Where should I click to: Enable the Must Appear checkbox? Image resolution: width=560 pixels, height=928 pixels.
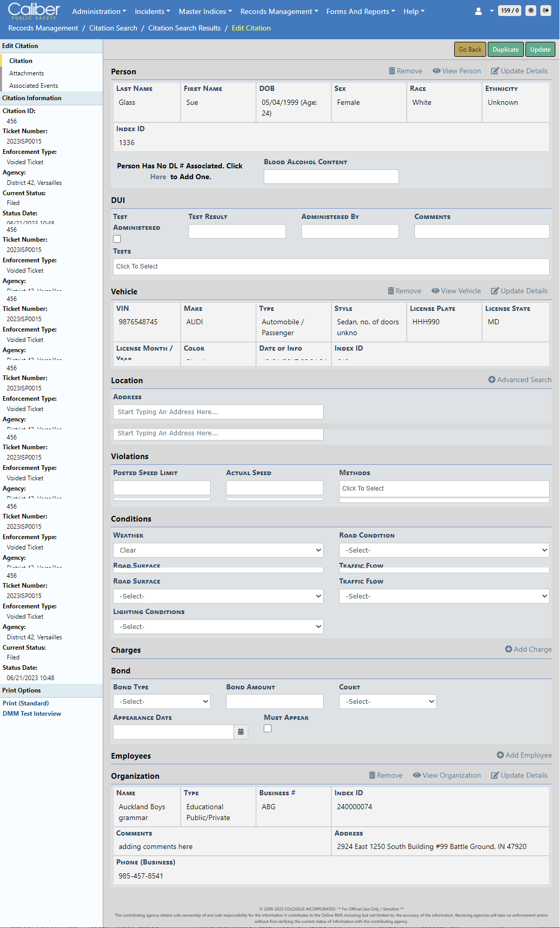pos(267,729)
